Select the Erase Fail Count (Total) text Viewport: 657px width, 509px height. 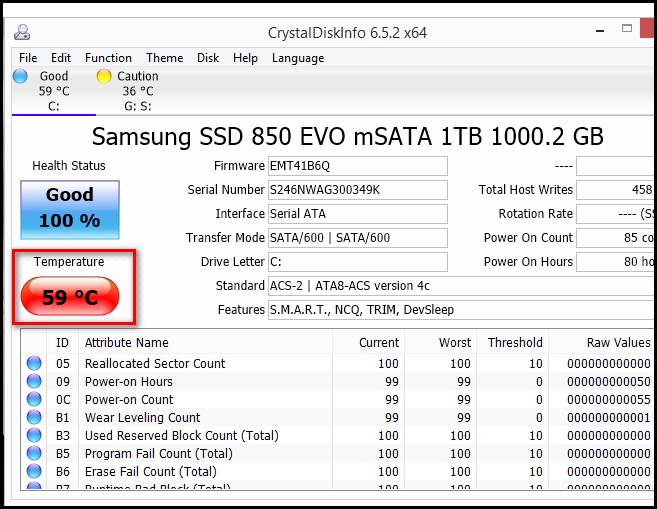150,472
